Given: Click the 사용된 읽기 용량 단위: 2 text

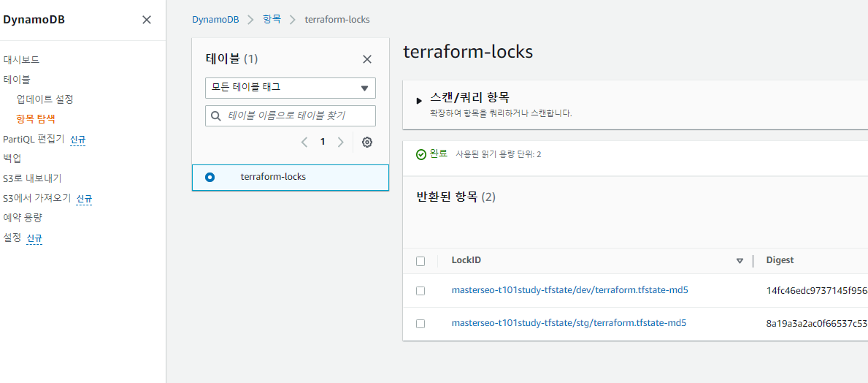Looking at the screenshot, I should tap(498, 154).
